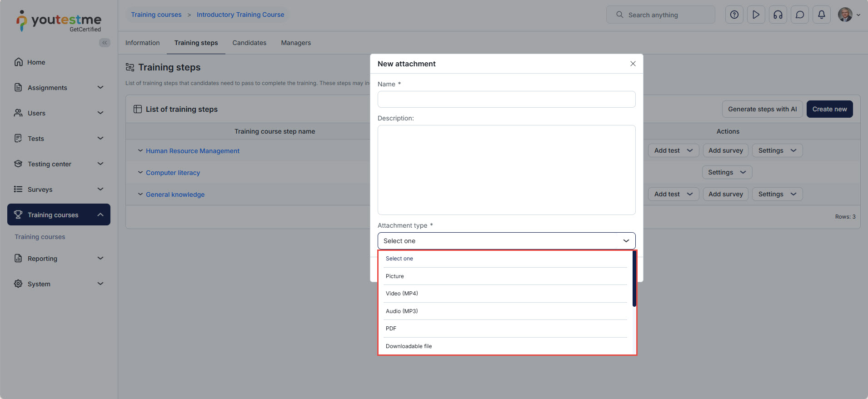This screenshot has height=399, width=868.
Task: Expand the Reporting sidebar menu
Action: tap(100, 259)
